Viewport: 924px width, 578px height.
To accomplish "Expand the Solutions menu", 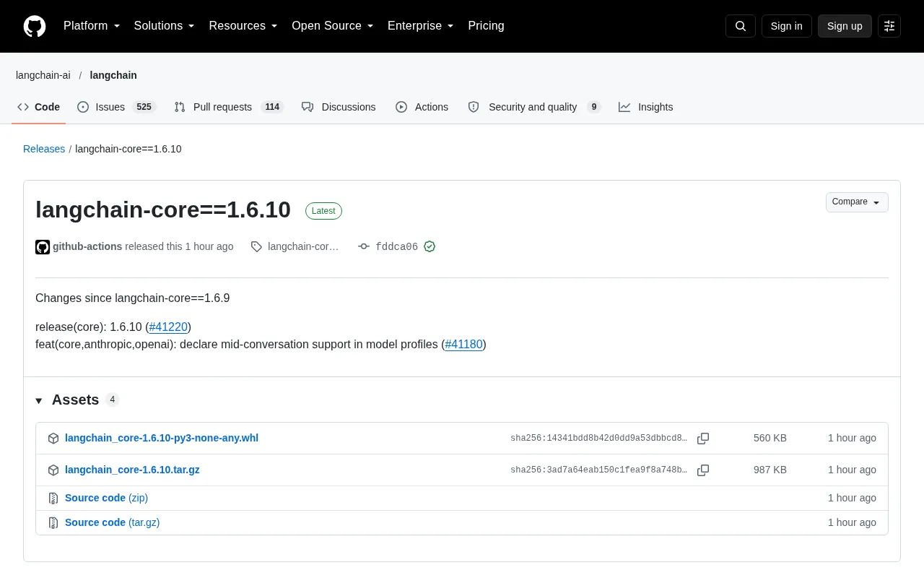I will pos(165,26).
